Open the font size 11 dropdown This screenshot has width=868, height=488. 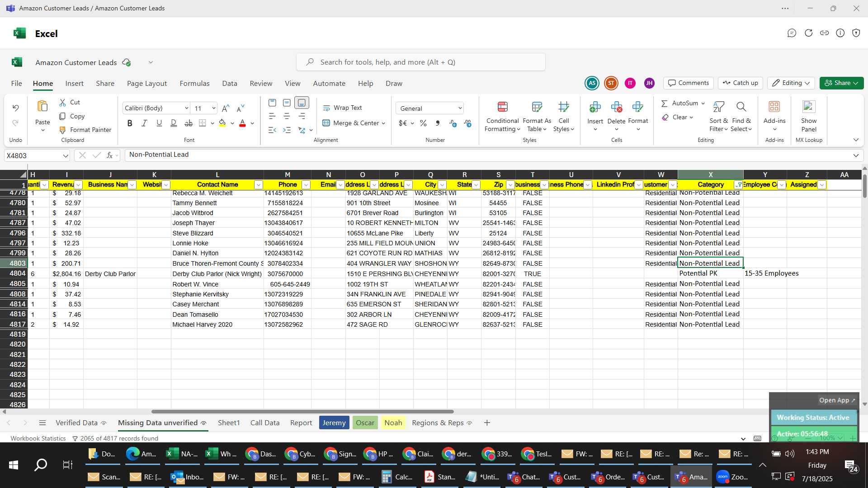coord(213,108)
